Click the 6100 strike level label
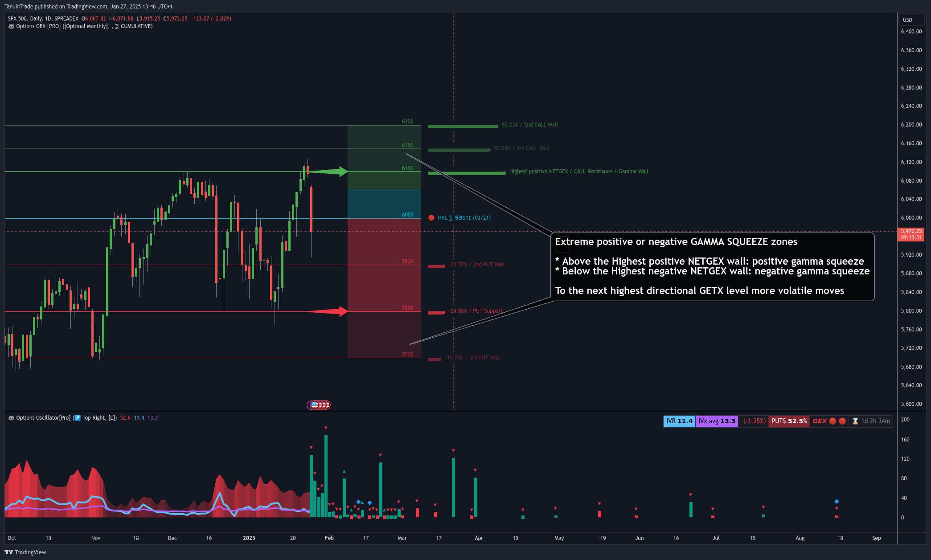This screenshot has width=931, height=560. point(407,168)
